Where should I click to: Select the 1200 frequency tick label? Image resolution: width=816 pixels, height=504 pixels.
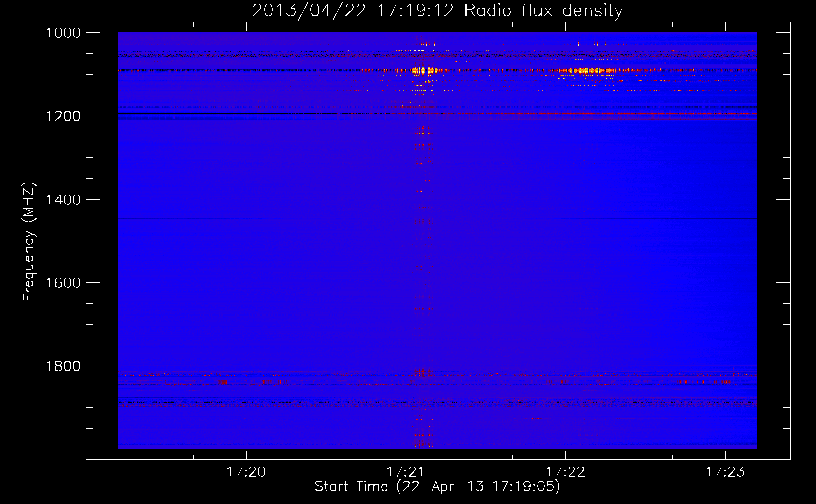point(63,116)
